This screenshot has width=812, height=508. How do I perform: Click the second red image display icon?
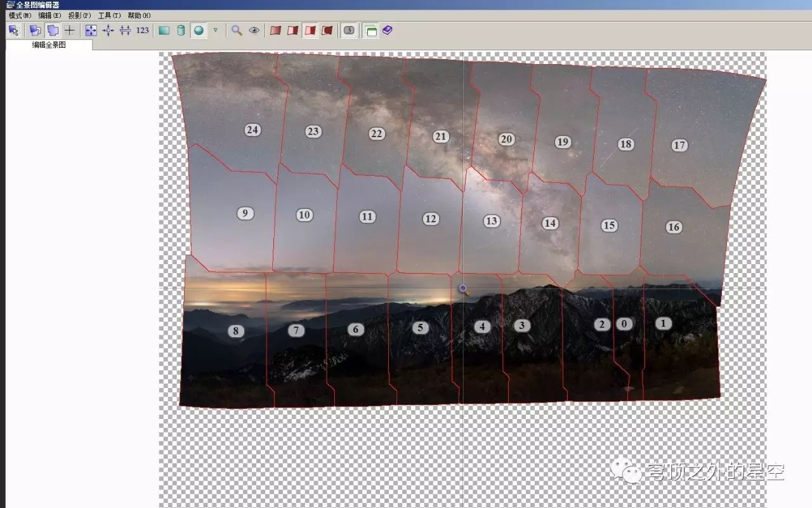coord(292,30)
